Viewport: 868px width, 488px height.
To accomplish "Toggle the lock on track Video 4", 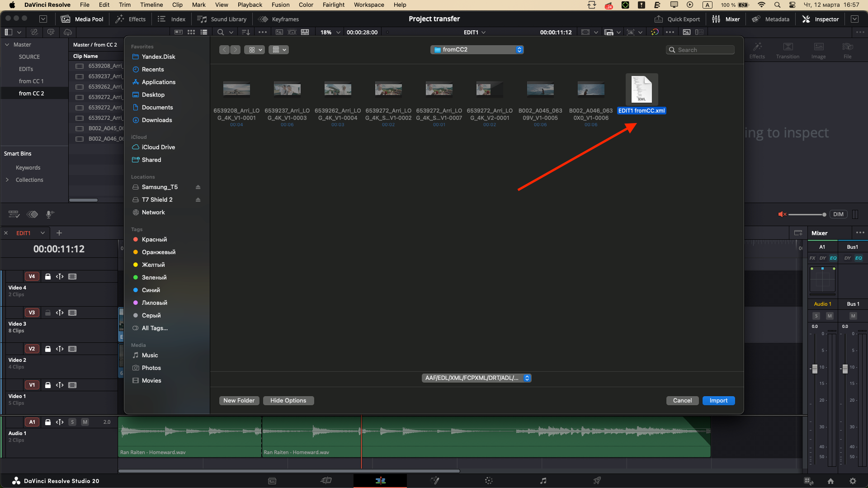I will (x=48, y=276).
